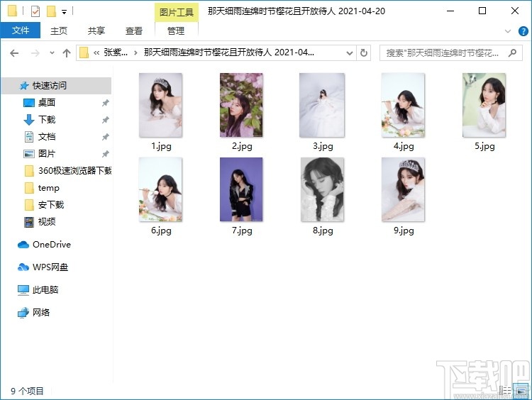Go up one folder level
Viewport: 532px width, 400px height.
(x=67, y=53)
